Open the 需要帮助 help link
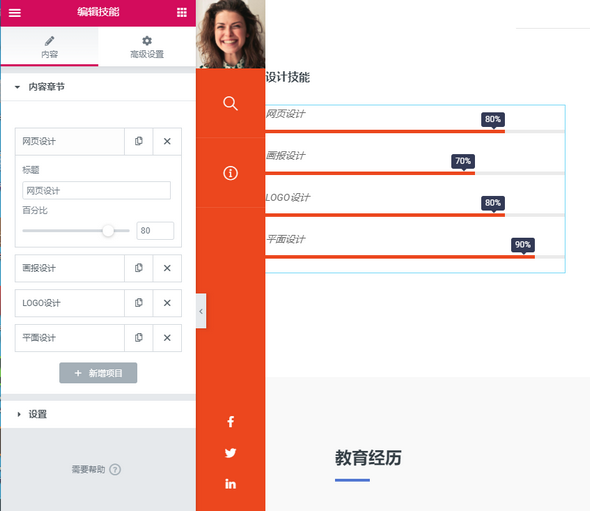This screenshot has width=590, height=511. pos(96,469)
